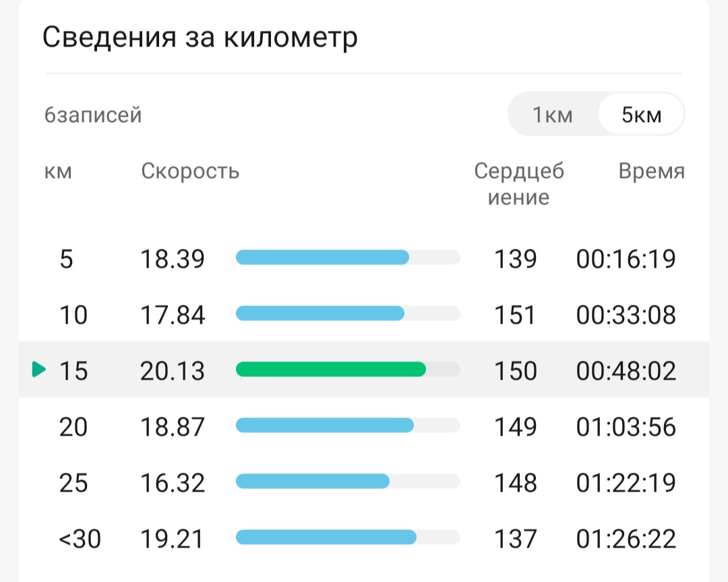
Task: Open the highlighted 15 km row
Action: [x=364, y=370]
